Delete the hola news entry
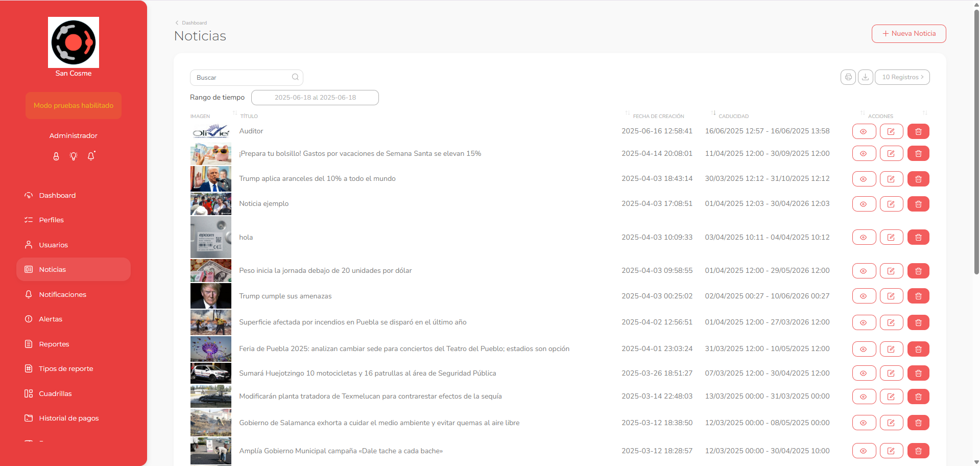The image size is (980, 466). (918, 237)
